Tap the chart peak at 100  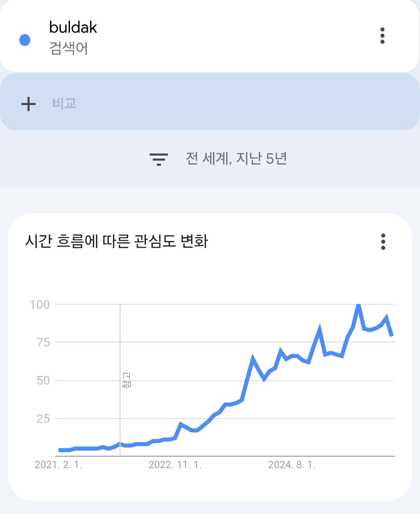[358, 306]
